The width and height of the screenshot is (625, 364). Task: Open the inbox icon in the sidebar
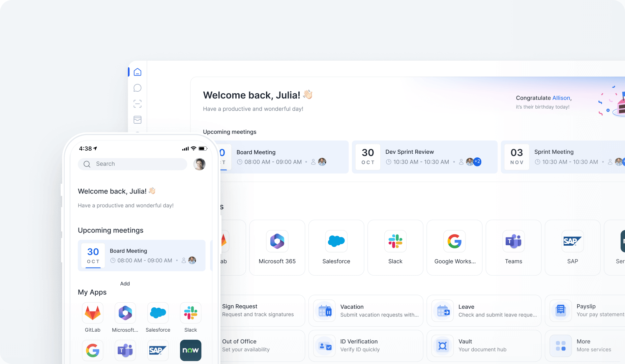[x=138, y=120]
